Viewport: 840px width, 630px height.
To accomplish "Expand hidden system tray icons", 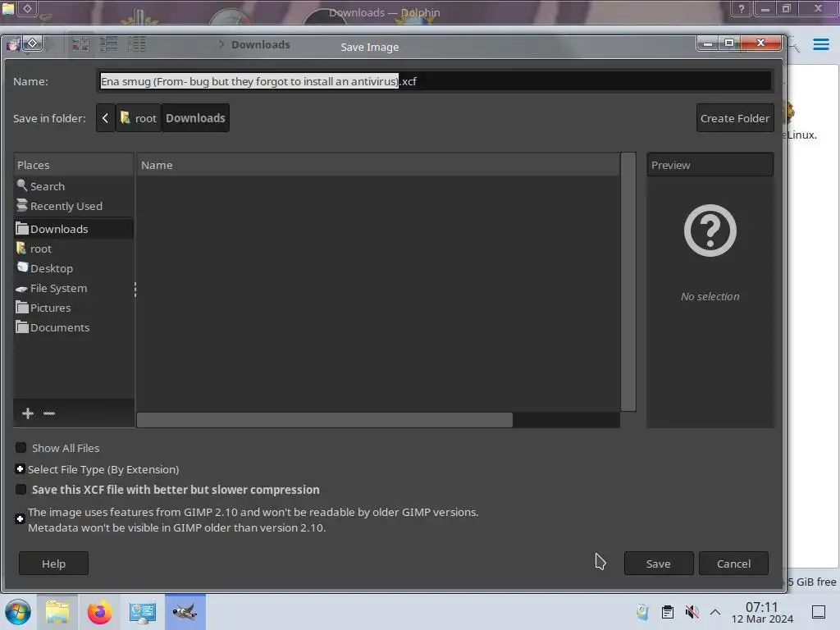I will tap(715, 612).
